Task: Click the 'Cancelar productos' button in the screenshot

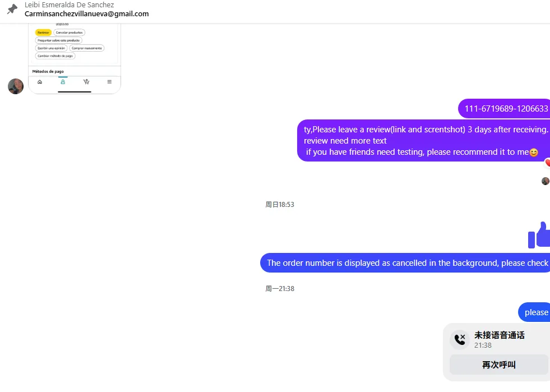Action: [69, 33]
